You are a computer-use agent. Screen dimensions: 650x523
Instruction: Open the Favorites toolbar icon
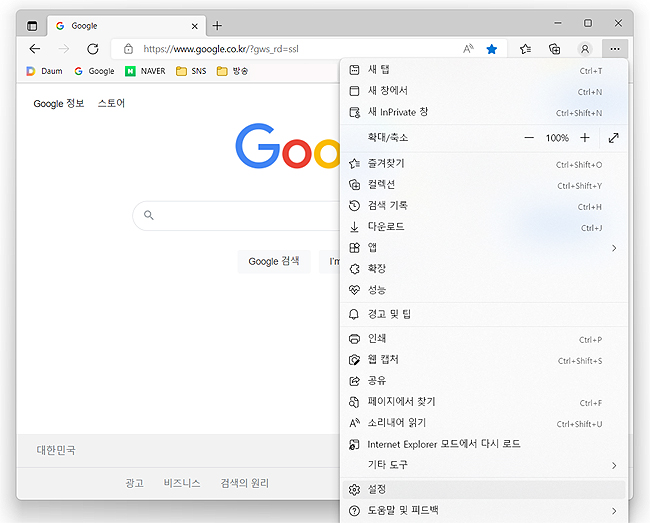[525, 49]
